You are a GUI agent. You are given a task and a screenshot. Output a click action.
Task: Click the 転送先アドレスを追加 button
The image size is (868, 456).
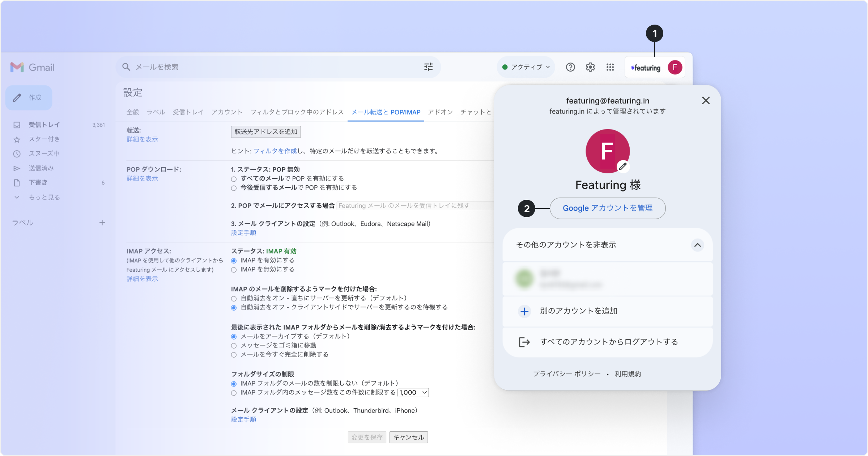[266, 132]
